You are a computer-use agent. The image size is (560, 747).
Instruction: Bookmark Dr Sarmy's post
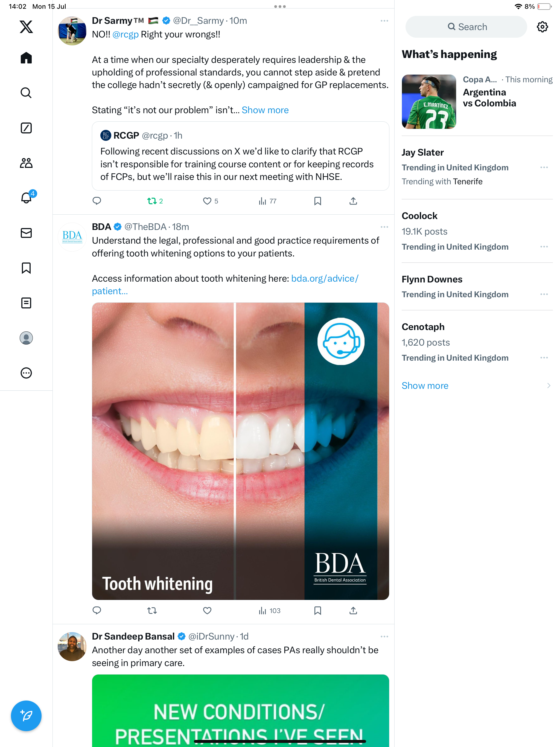[317, 201]
